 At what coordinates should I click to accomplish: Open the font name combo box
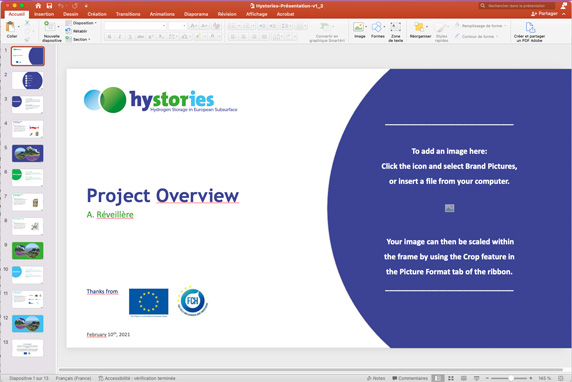tap(135, 26)
